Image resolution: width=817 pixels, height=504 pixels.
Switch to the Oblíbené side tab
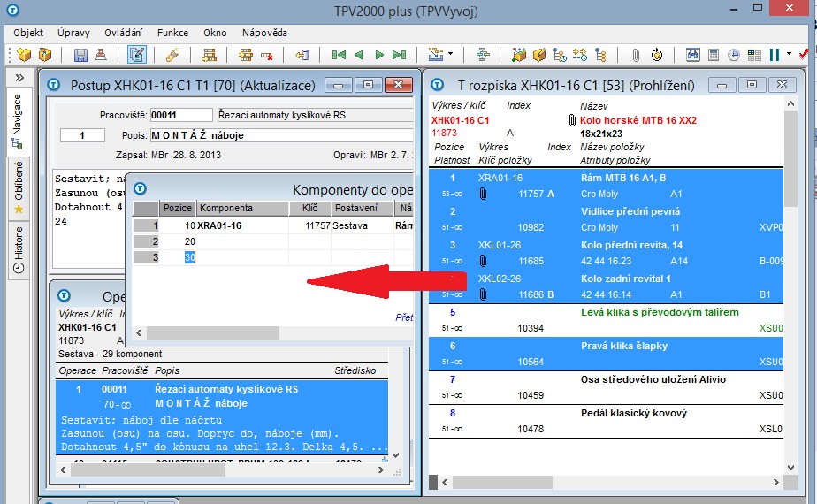click(19, 187)
